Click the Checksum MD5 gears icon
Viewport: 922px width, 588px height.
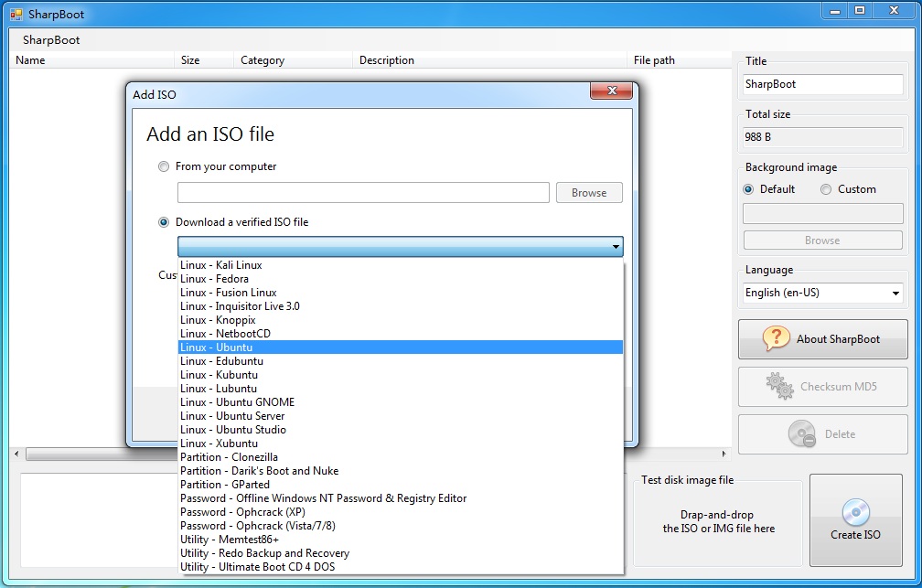tap(779, 386)
